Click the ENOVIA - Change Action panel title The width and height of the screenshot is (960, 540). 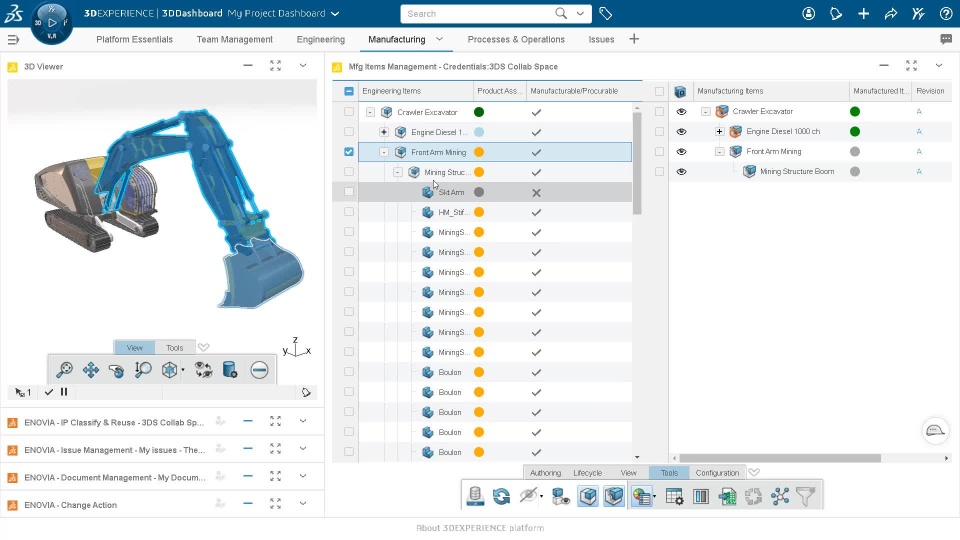[x=70, y=505]
